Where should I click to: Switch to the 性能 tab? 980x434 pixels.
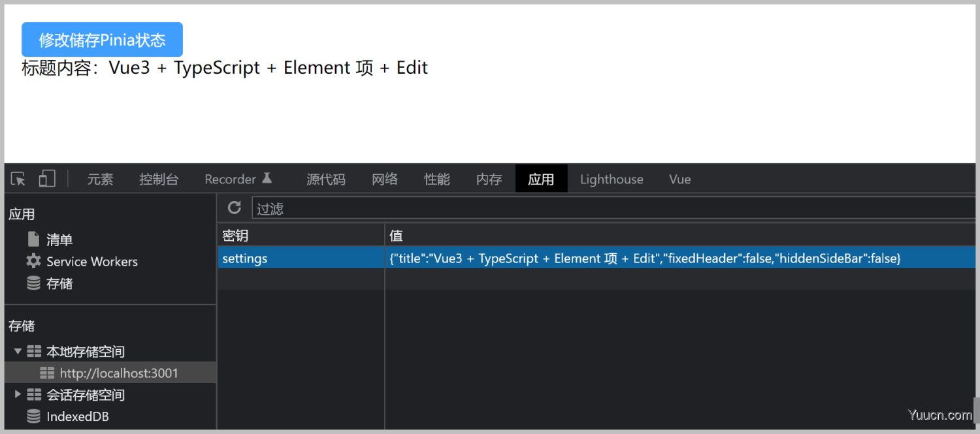[437, 179]
